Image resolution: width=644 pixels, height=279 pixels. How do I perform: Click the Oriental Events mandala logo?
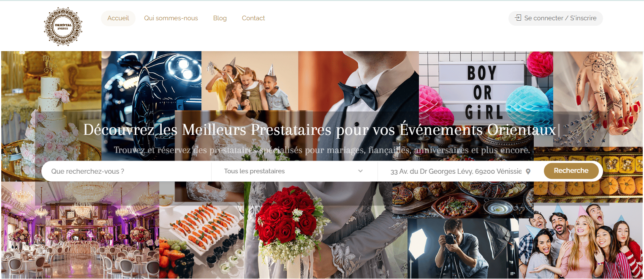click(63, 26)
